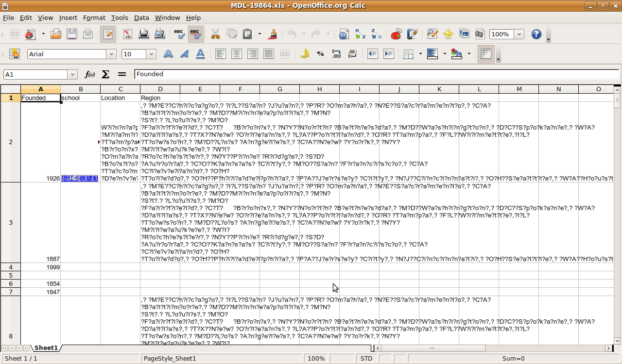Show the Draw Functions toolbar

pyautogui.click(x=412, y=34)
